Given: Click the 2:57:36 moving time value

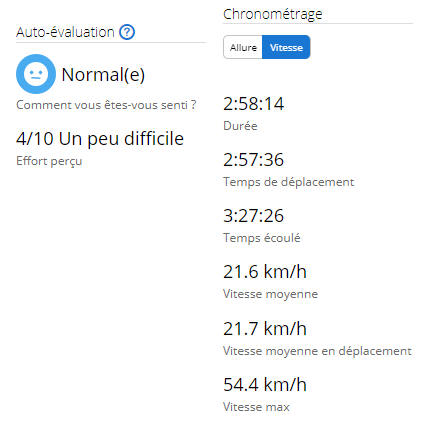Looking at the screenshot, I should 253,160.
